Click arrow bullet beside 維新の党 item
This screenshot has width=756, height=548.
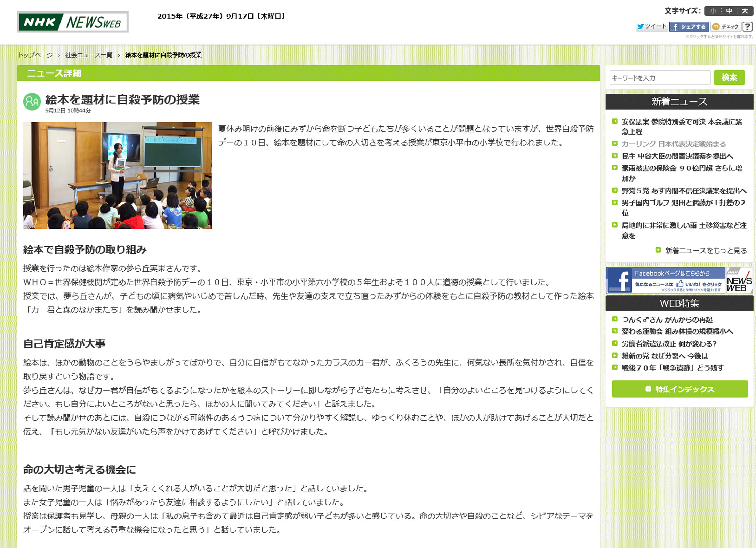[x=614, y=355]
